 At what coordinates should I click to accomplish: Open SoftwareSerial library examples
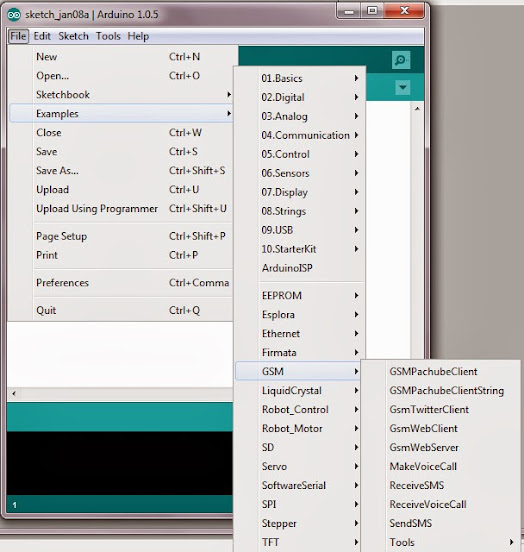pos(299,486)
